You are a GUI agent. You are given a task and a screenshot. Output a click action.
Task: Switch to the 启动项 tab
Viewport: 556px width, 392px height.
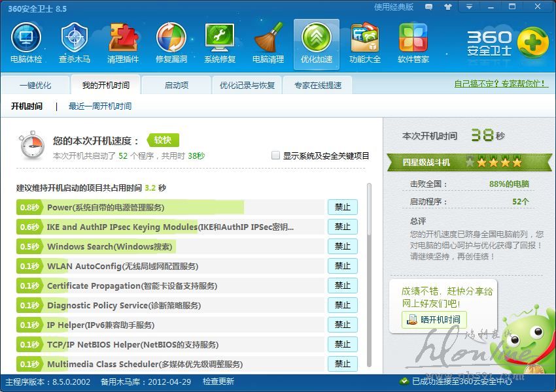(x=176, y=86)
